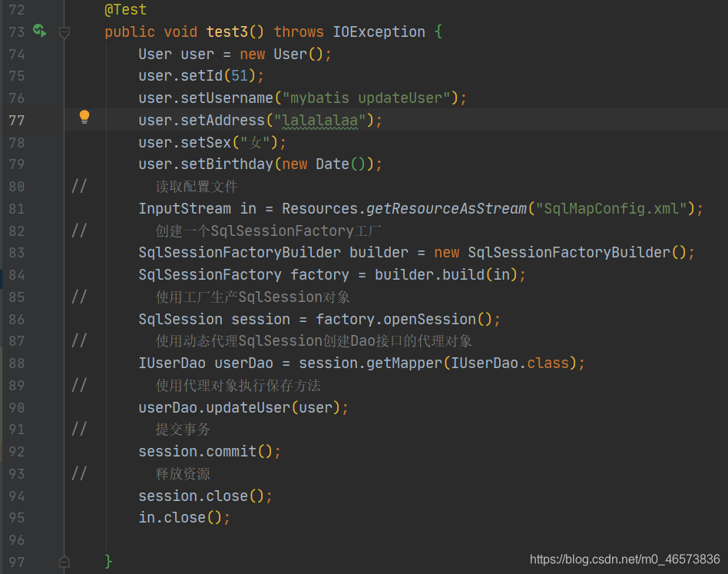Click the fold end marker on line 97
Screen dimensions: 728x574
(65, 562)
